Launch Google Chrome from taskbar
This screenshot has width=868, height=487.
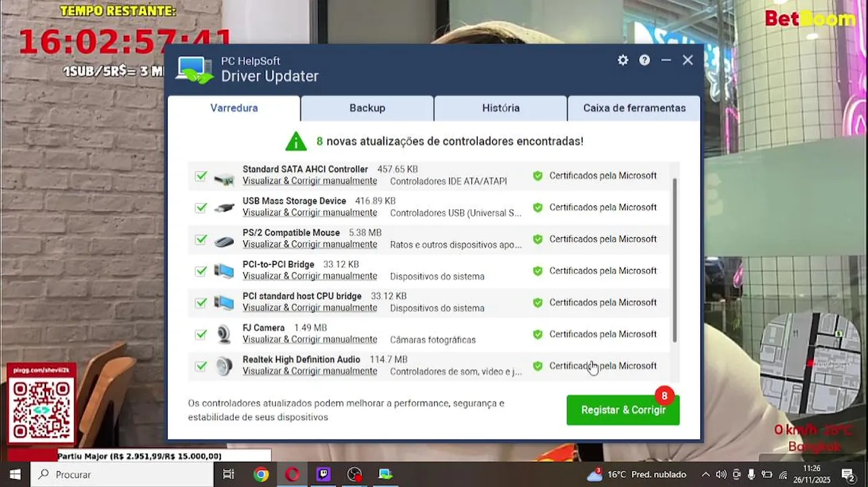click(261, 474)
